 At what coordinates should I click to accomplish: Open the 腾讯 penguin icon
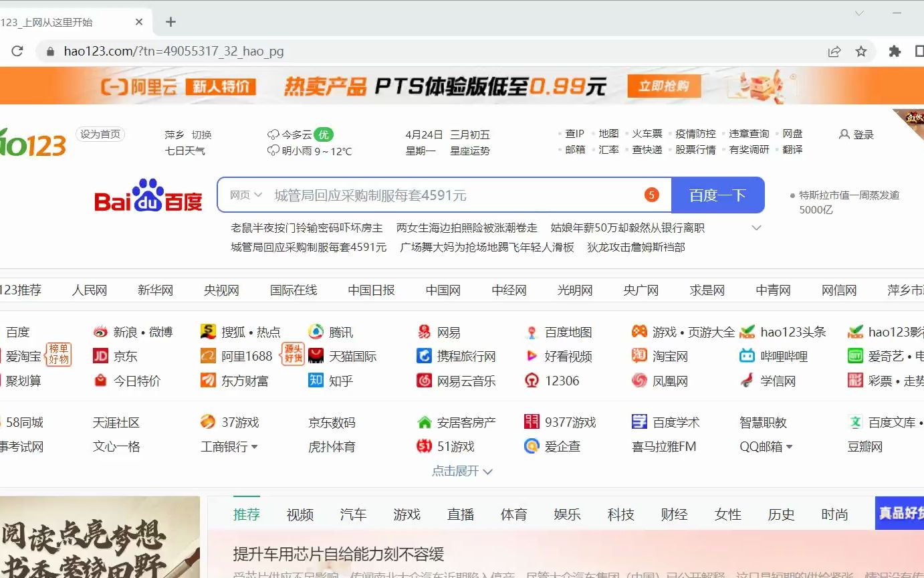316,332
